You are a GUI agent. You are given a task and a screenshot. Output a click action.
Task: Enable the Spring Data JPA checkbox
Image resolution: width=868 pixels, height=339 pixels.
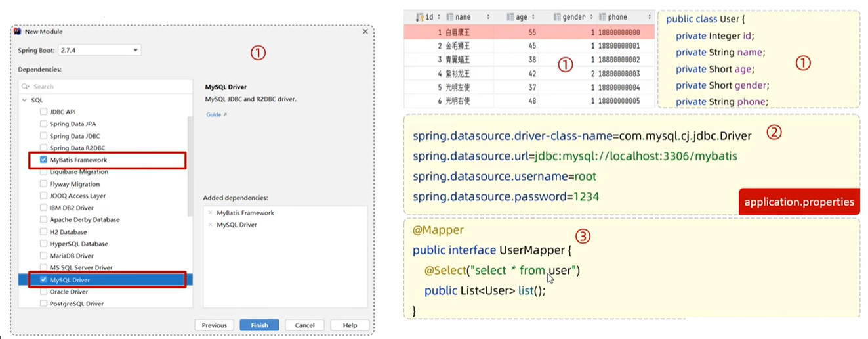[x=43, y=124]
